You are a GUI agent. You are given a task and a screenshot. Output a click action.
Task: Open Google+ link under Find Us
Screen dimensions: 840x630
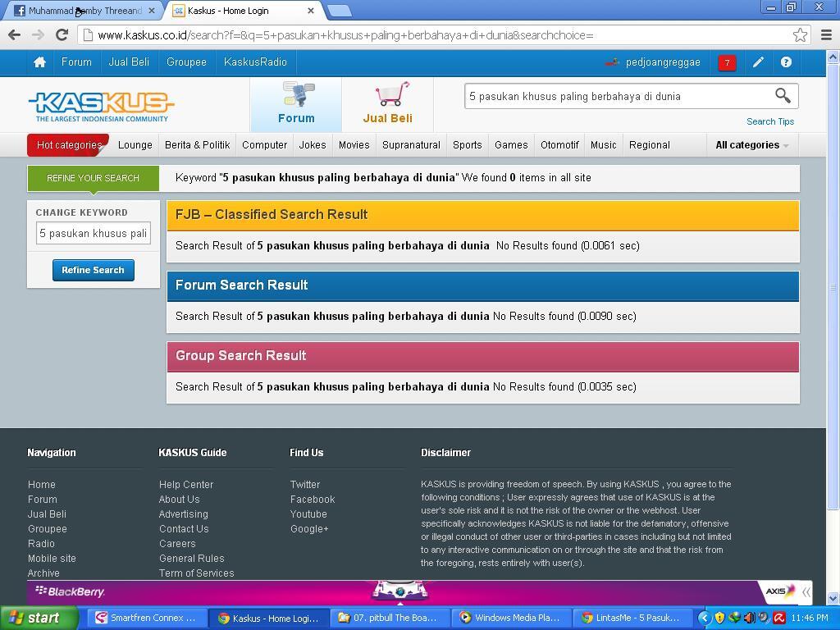click(x=309, y=529)
